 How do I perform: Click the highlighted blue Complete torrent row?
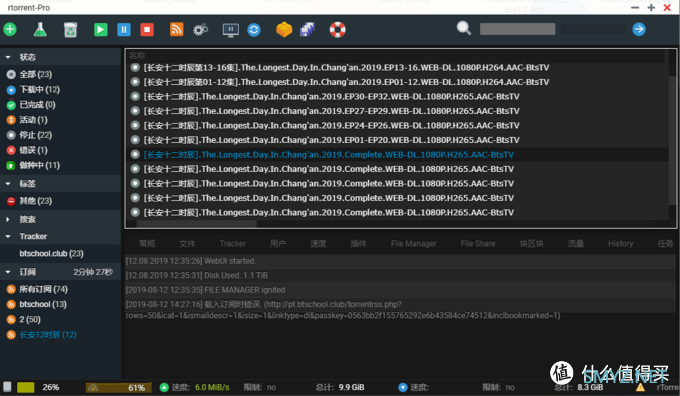coord(397,154)
